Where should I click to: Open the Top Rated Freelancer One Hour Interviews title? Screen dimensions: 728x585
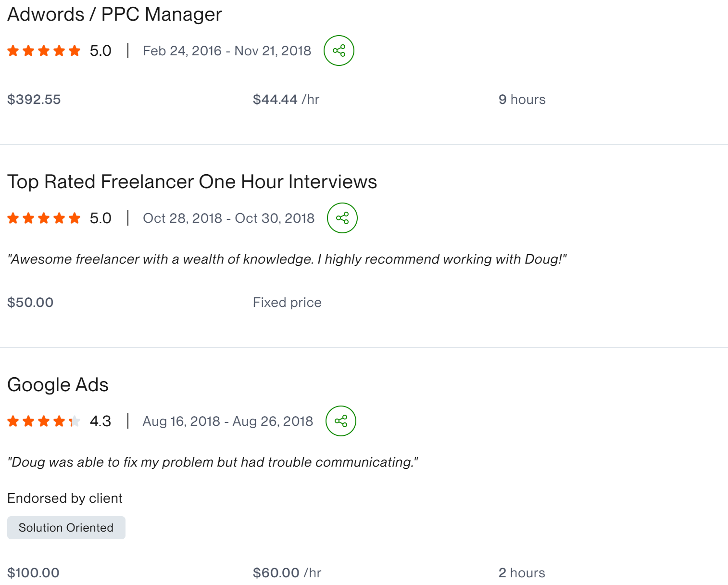tap(192, 182)
